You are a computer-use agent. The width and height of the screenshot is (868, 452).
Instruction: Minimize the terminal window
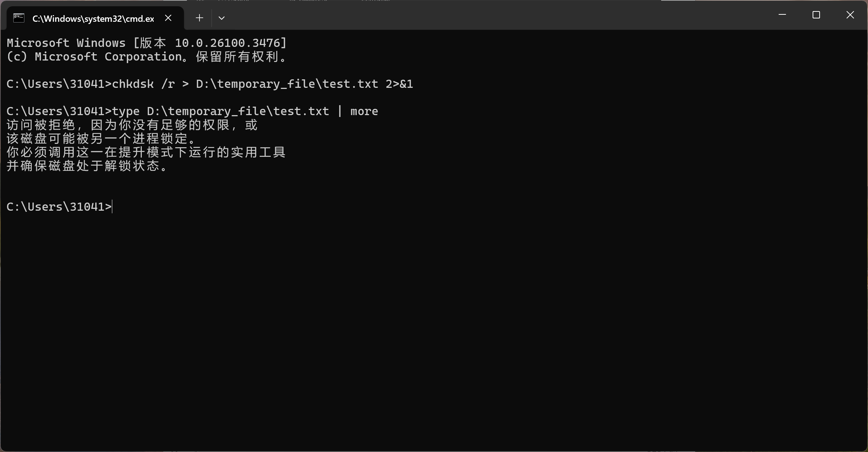782,15
